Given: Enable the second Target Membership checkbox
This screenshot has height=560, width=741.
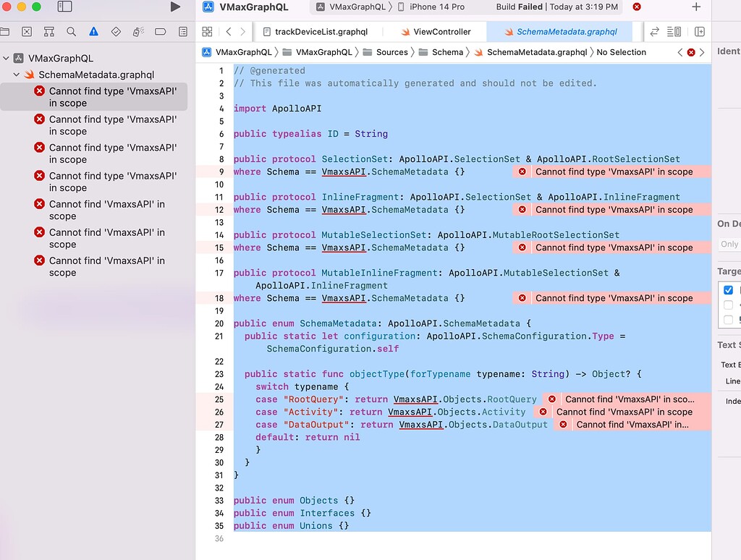Looking at the screenshot, I should click(728, 305).
